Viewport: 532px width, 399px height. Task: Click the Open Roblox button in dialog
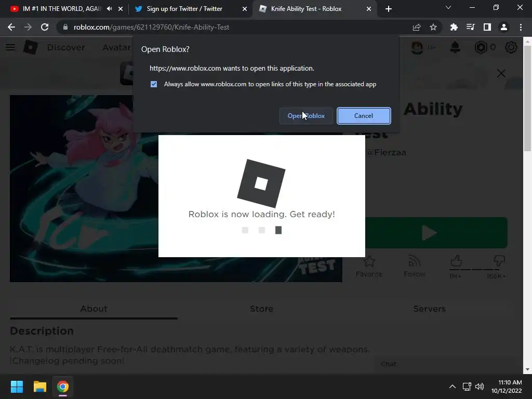306,116
